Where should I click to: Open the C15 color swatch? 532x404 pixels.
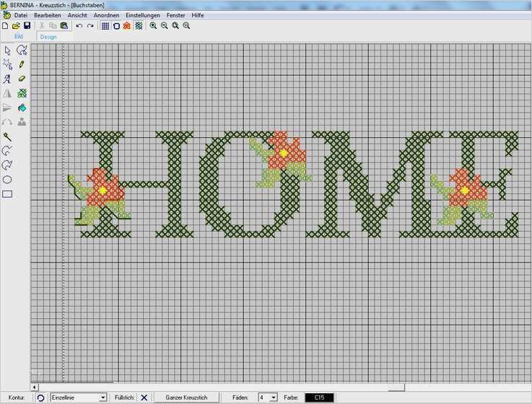[319, 398]
